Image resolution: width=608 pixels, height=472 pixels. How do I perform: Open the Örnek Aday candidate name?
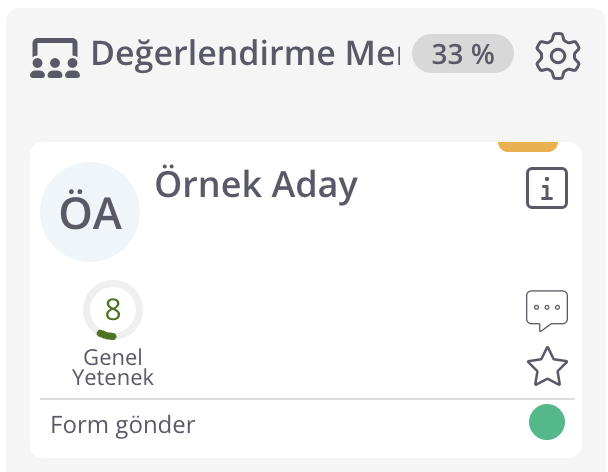pyautogui.click(x=256, y=184)
